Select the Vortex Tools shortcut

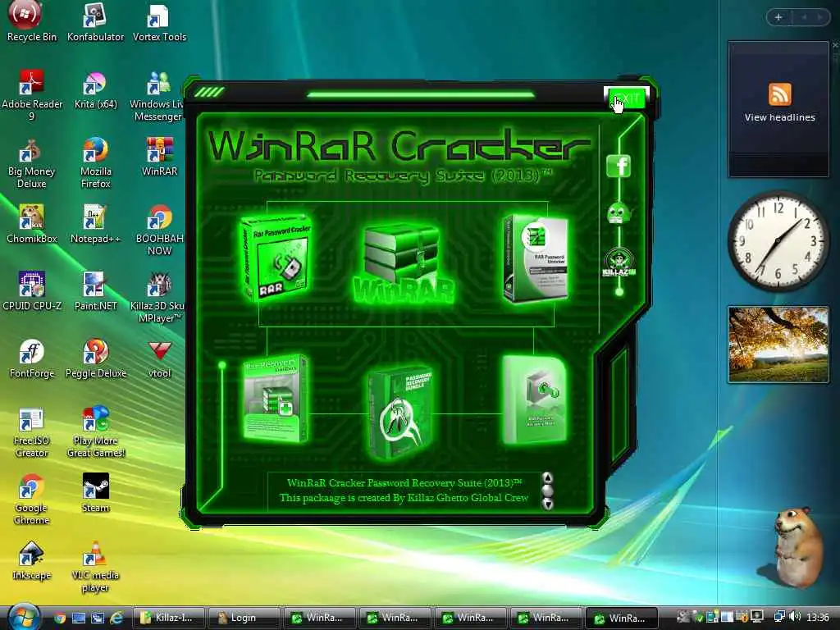coord(159,22)
